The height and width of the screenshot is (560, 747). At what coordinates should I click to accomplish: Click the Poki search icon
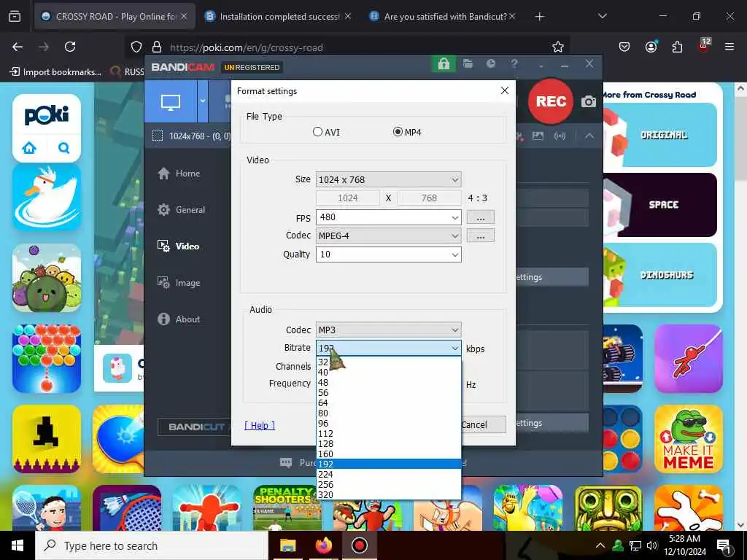64,148
